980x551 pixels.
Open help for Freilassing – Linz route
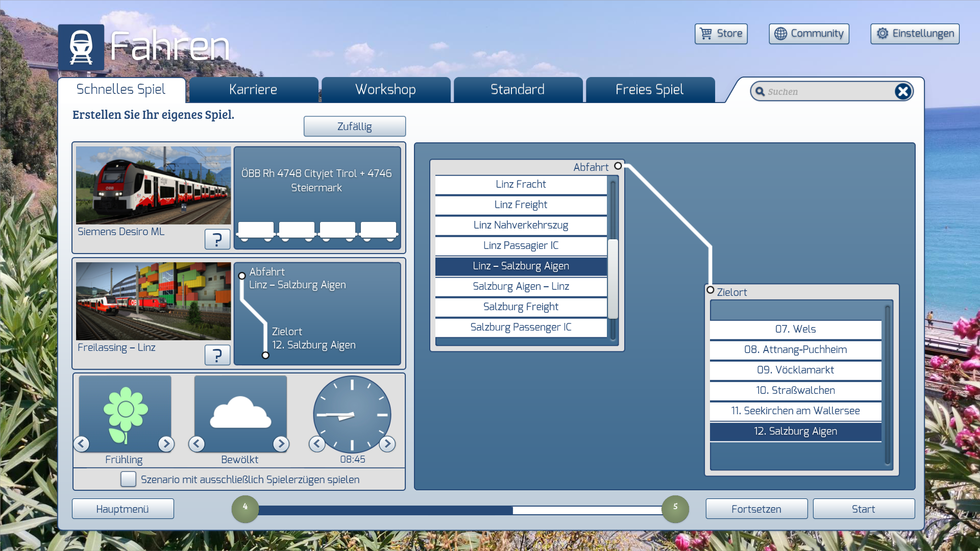pyautogui.click(x=217, y=355)
